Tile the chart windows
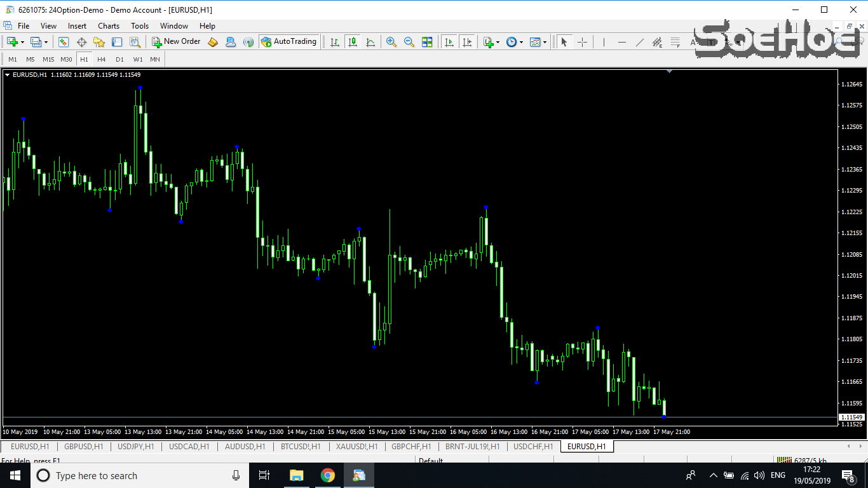The image size is (868, 488). tap(427, 41)
